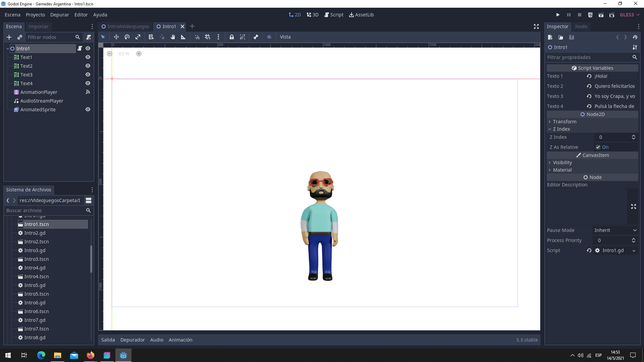
Task: Activate the Ruler Mode tool
Action: click(183, 37)
